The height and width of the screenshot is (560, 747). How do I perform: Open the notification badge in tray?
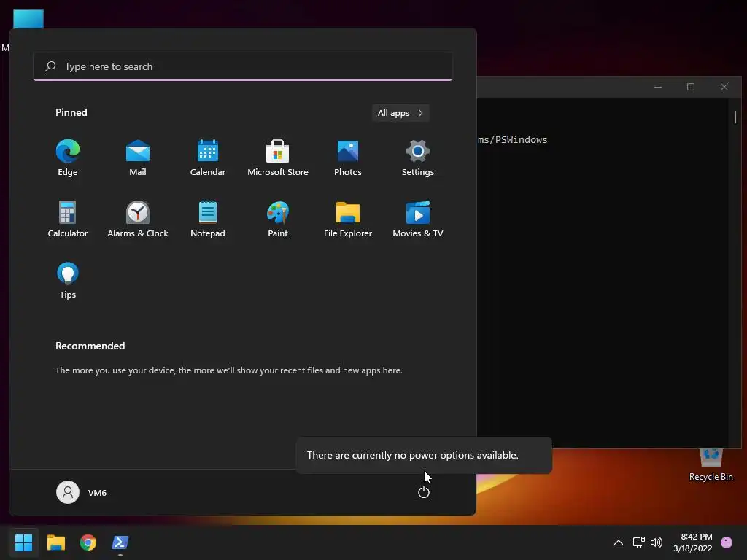[727, 542]
